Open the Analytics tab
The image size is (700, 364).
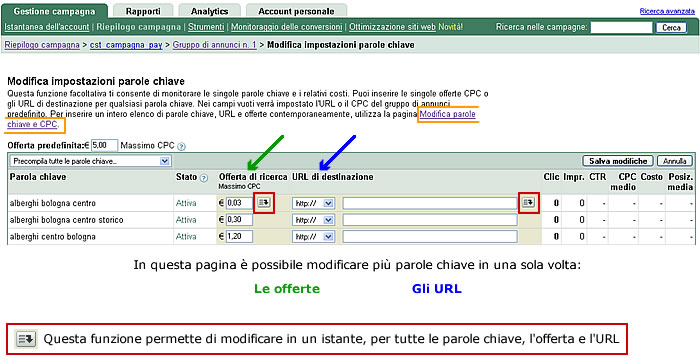tap(209, 11)
